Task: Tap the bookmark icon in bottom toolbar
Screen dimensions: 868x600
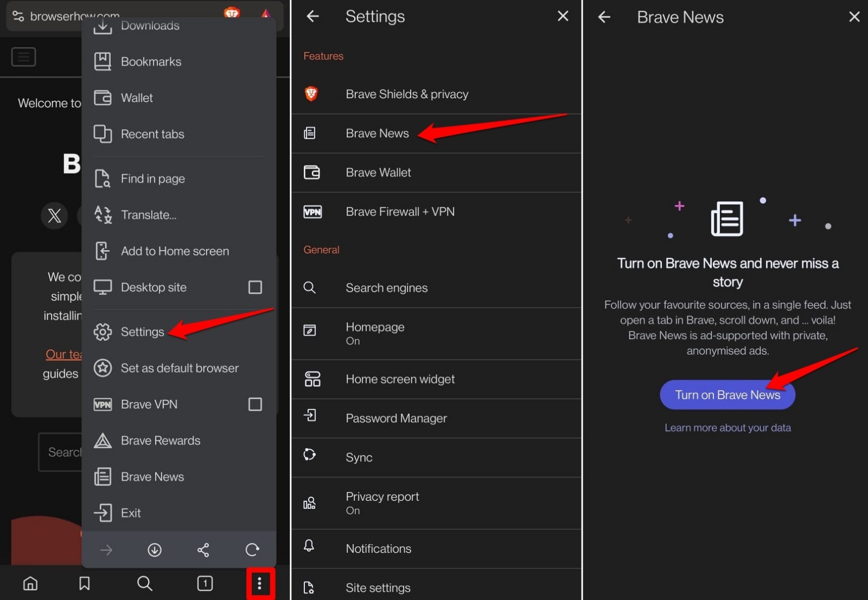Action: click(x=85, y=584)
